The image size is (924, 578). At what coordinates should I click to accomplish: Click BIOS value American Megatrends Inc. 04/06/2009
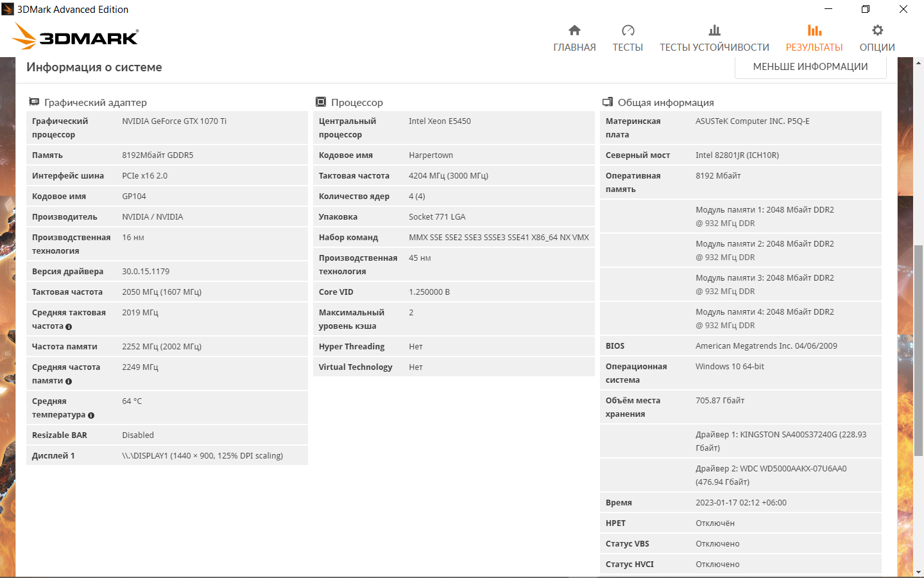coord(767,346)
